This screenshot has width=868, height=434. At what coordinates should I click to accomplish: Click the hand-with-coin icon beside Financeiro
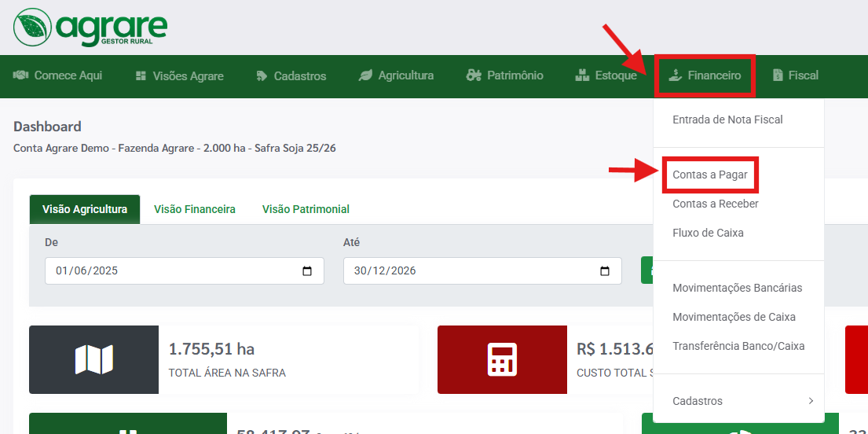pos(674,75)
